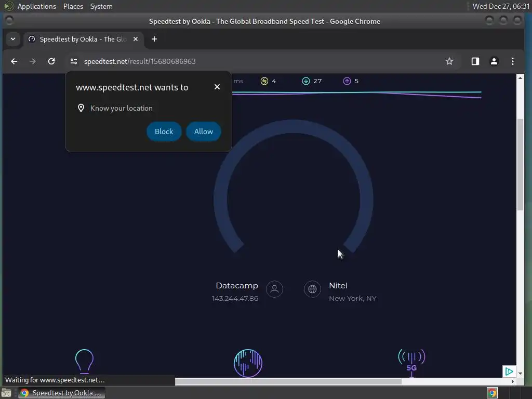Dismiss the location permission popup
532x399 pixels.
click(x=217, y=87)
